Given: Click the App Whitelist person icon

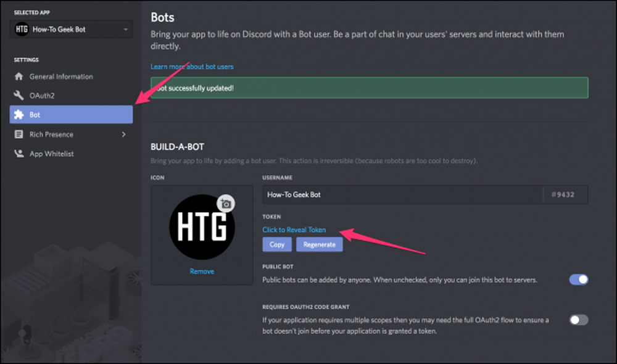Looking at the screenshot, I should (19, 154).
